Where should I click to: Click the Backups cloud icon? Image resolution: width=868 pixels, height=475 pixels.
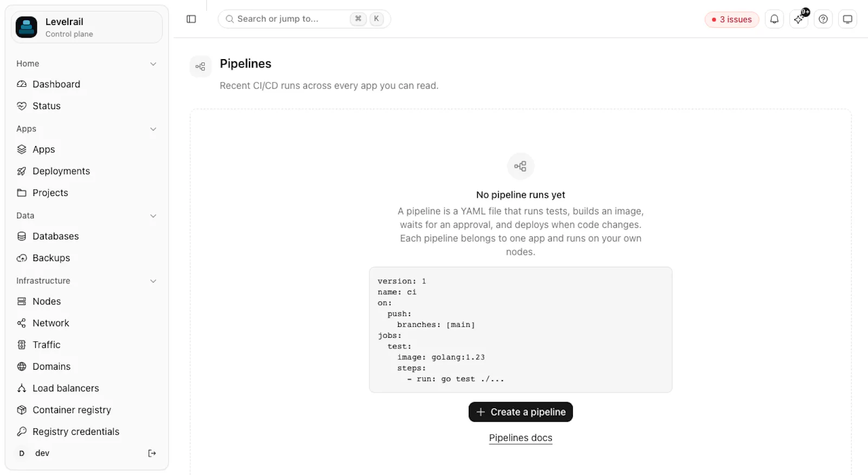[22, 258]
